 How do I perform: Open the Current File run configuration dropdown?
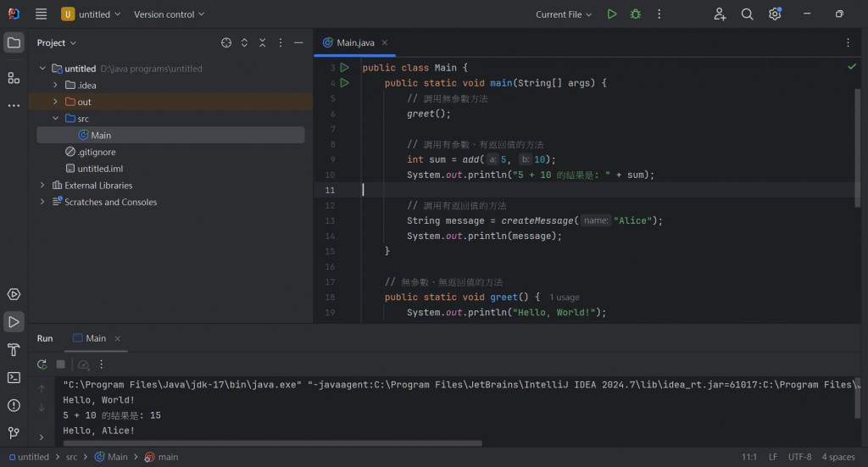tap(564, 14)
